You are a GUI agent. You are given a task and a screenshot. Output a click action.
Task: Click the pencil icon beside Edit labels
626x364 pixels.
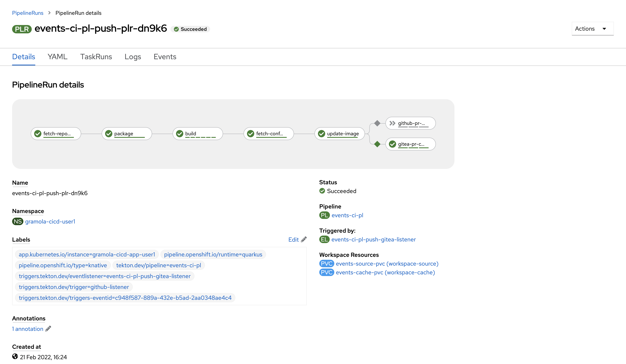tap(304, 240)
